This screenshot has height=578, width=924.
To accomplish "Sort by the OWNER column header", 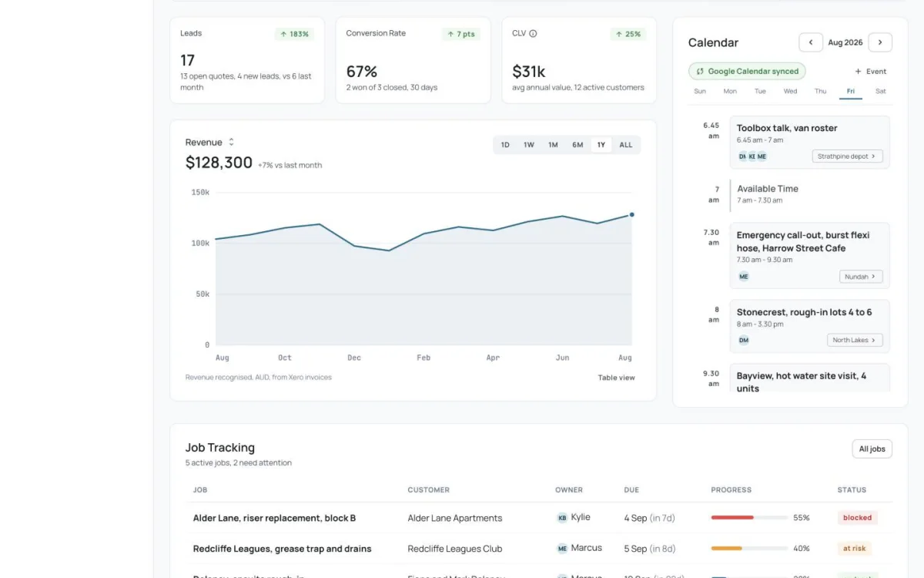I will [569, 490].
